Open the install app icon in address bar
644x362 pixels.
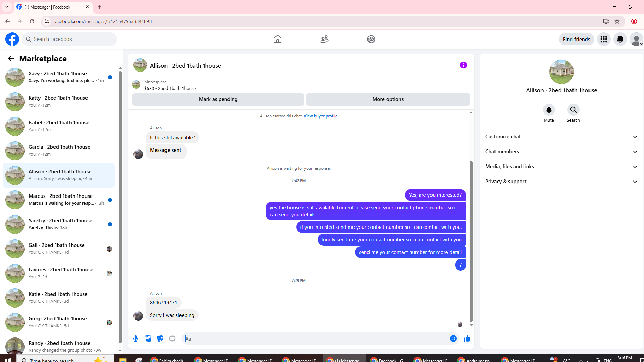tap(606, 21)
